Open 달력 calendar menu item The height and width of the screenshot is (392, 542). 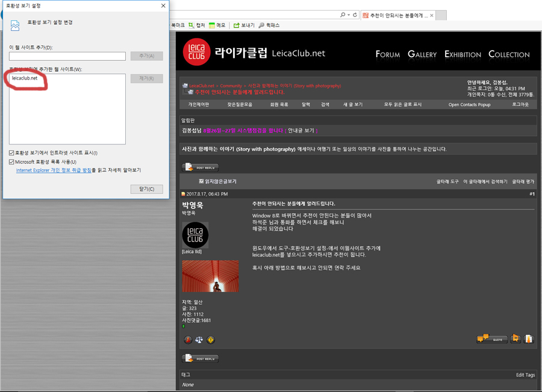click(306, 104)
